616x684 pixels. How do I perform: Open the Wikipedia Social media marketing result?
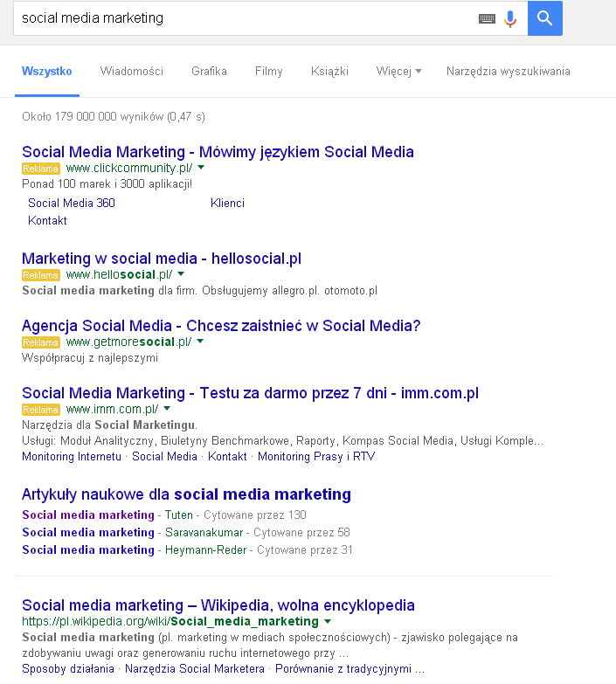[x=218, y=605]
